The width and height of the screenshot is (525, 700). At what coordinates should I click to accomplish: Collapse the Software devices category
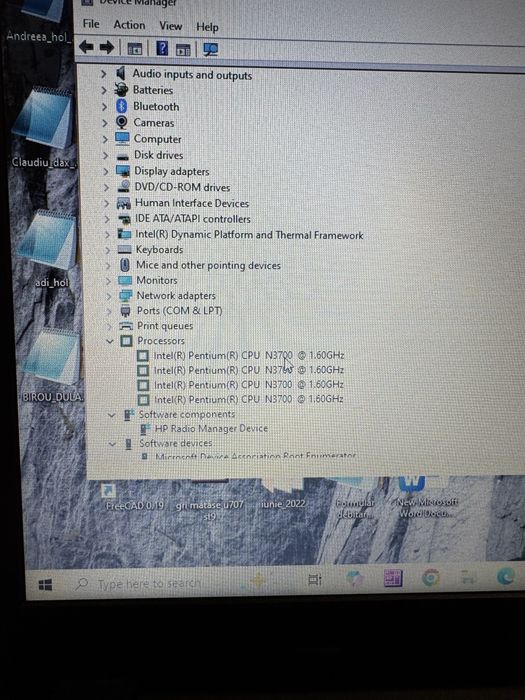pyautogui.click(x=112, y=444)
